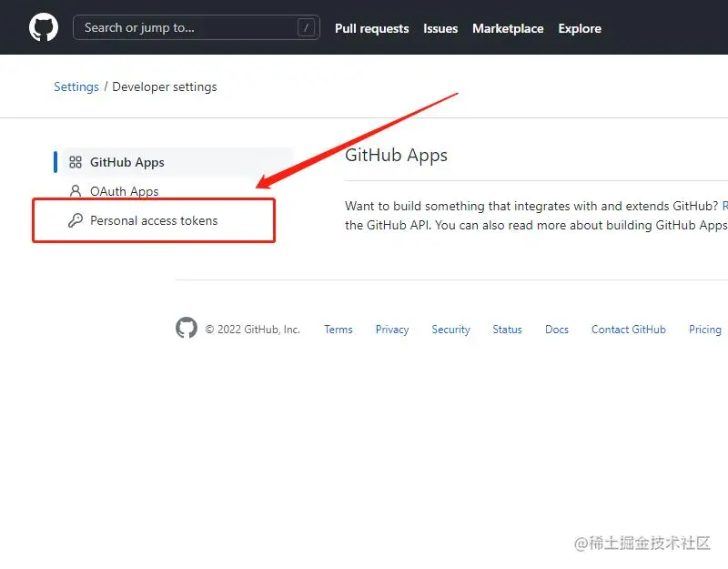Open the Status footer link
Screen dimensions: 728x569
507,330
